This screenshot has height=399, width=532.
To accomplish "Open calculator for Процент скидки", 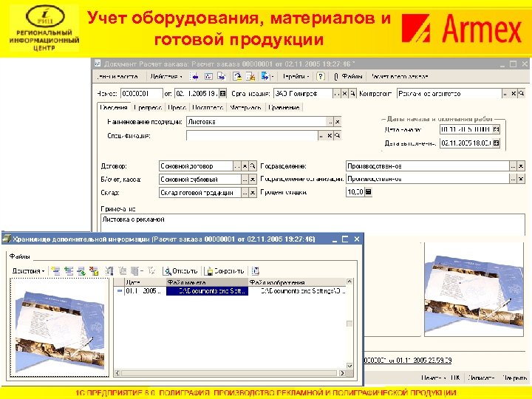I will [368, 192].
